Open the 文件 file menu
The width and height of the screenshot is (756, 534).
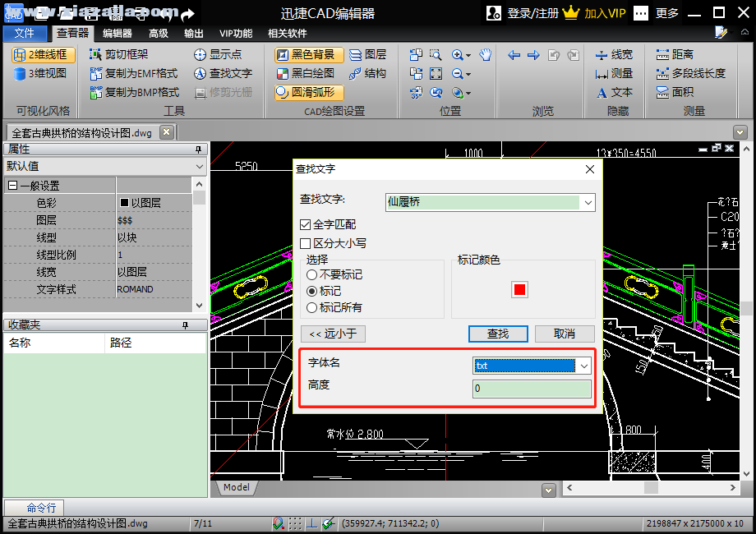[25, 33]
